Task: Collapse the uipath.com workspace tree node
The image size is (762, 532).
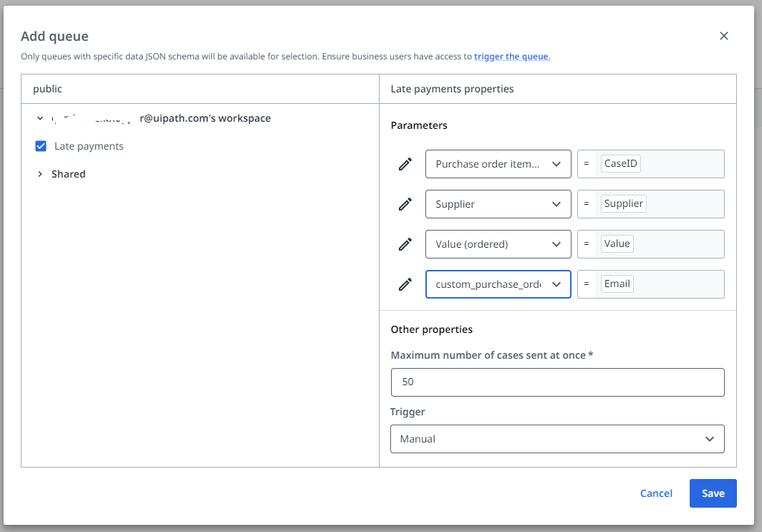Action: click(40, 118)
